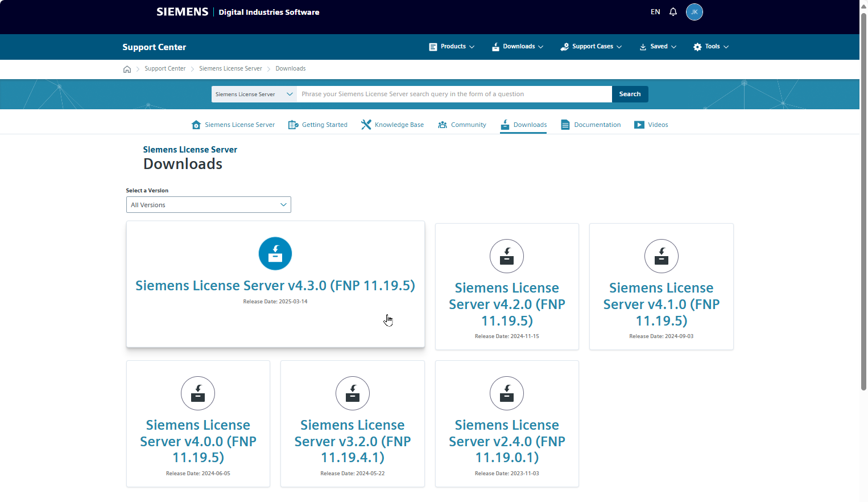Open Siemens License Server v4.3.0 link

275,285
